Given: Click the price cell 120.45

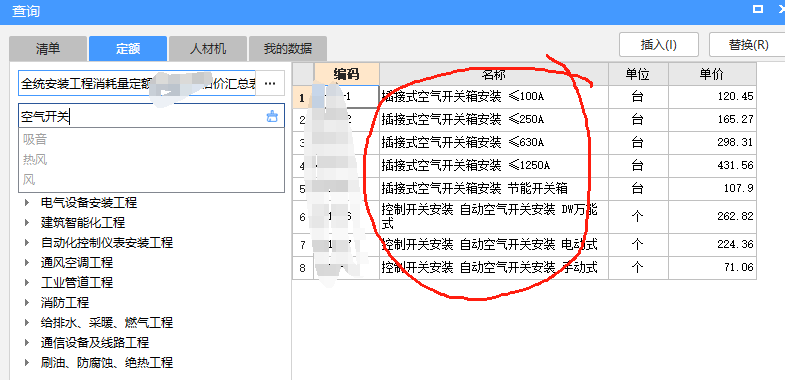Looking at the screenshot, I should (712, 97).
